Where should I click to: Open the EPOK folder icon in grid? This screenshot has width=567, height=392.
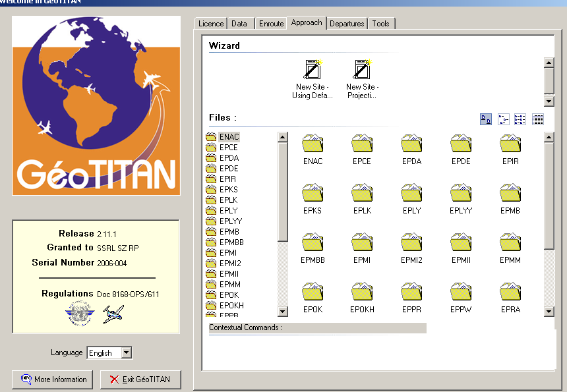point(313,292)
